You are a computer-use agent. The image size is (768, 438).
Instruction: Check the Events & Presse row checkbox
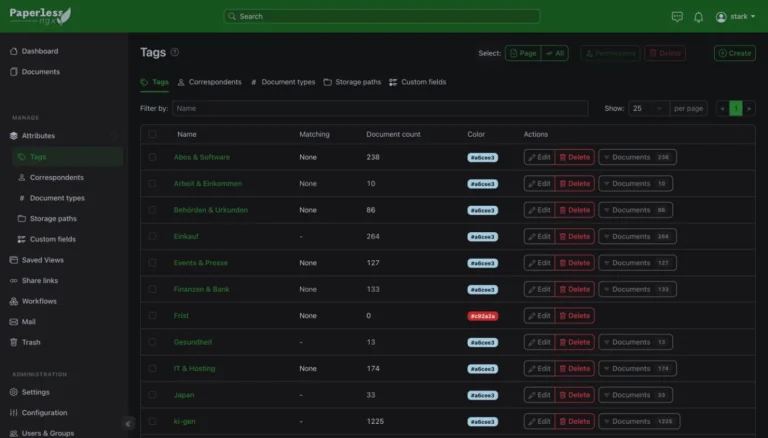tap(152, 263)
